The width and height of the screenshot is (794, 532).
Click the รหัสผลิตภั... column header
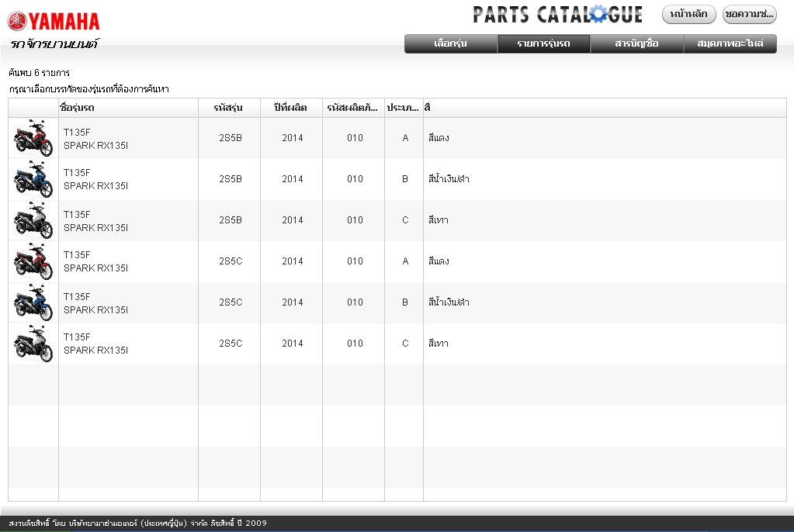pyautogui.click(x=353, y=108)
